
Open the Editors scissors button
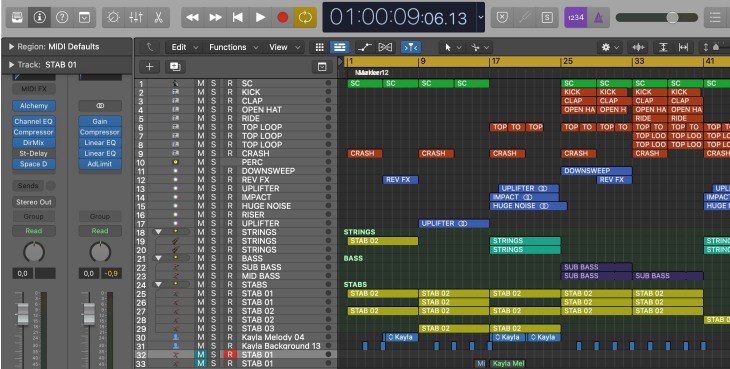pyautogui.click(x=158, y=18)
